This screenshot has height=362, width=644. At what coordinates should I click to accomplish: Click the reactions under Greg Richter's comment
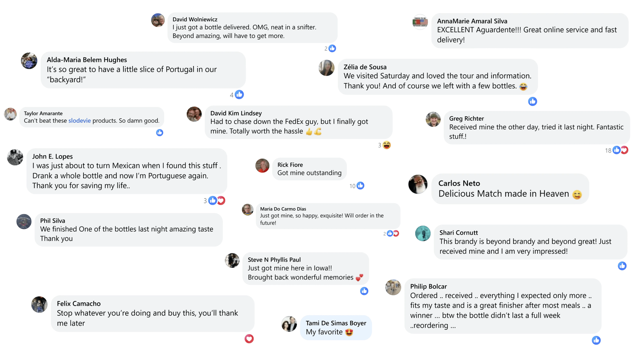pyautogui.click(x=620, y=150)
